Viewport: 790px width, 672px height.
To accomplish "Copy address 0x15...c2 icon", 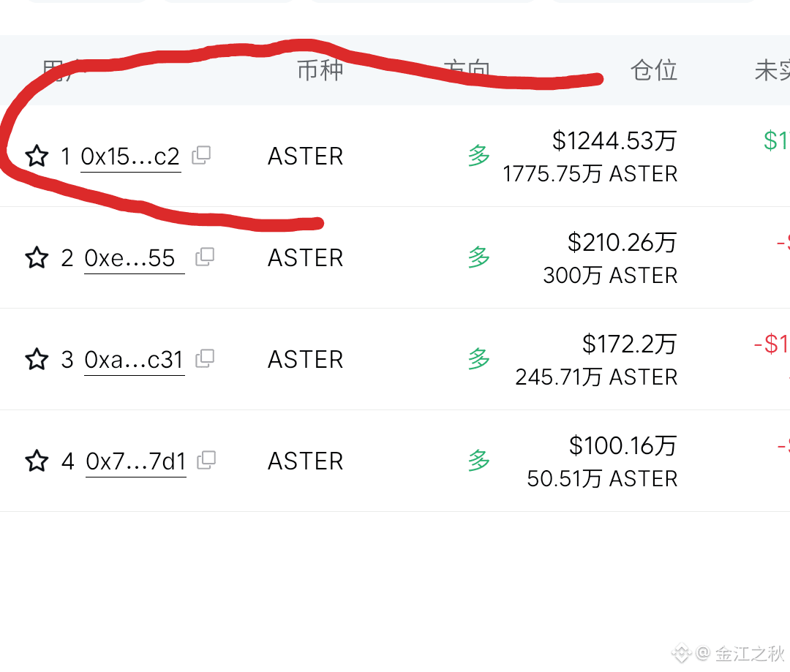I will coord(202,155).
